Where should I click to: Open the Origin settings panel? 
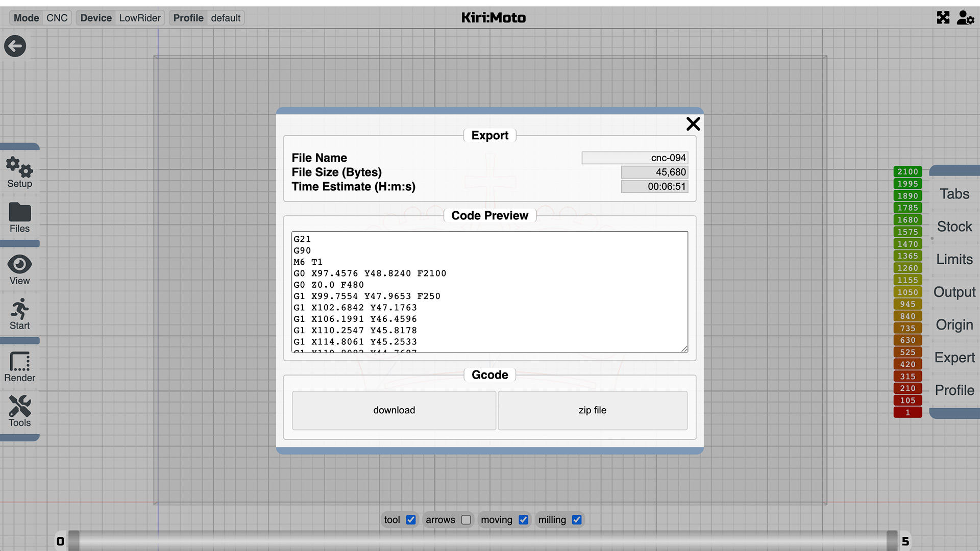click(954, 324)
